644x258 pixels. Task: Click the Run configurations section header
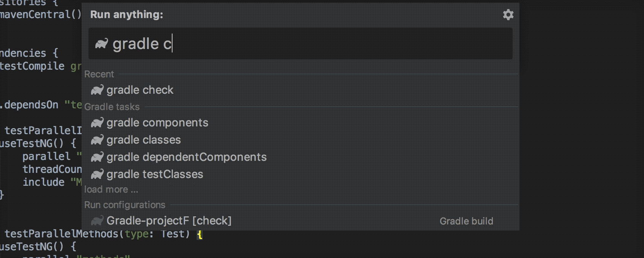(125, 205)
